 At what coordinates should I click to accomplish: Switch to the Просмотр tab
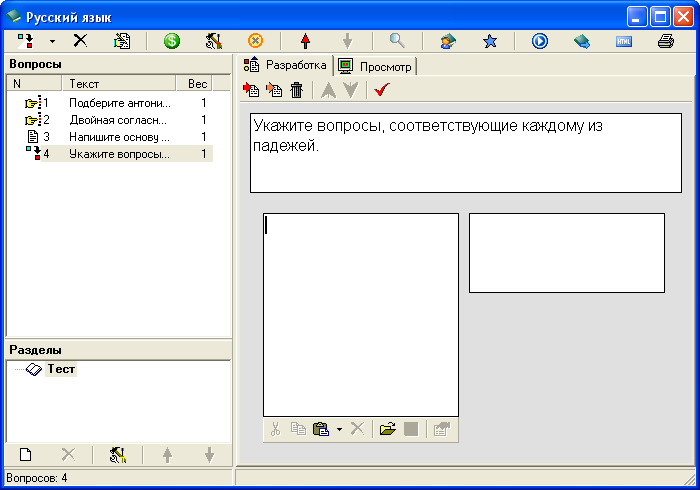(376, 67)
